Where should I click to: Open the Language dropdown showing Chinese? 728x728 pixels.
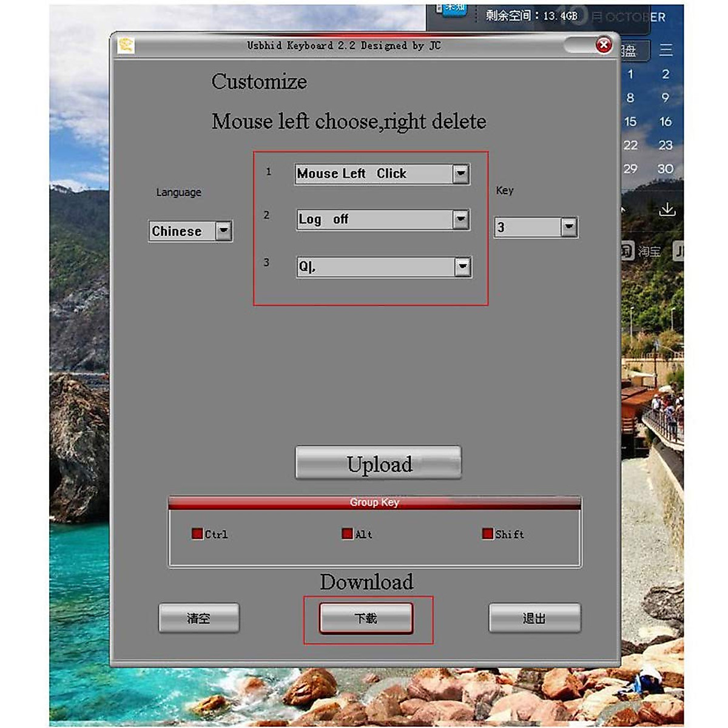pos(224,231)
